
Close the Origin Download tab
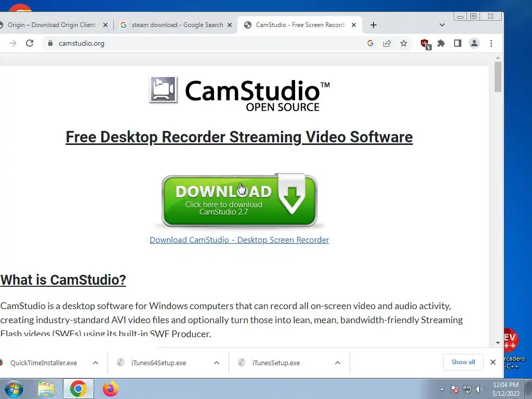pyautogui.click(x=105, y=25)
